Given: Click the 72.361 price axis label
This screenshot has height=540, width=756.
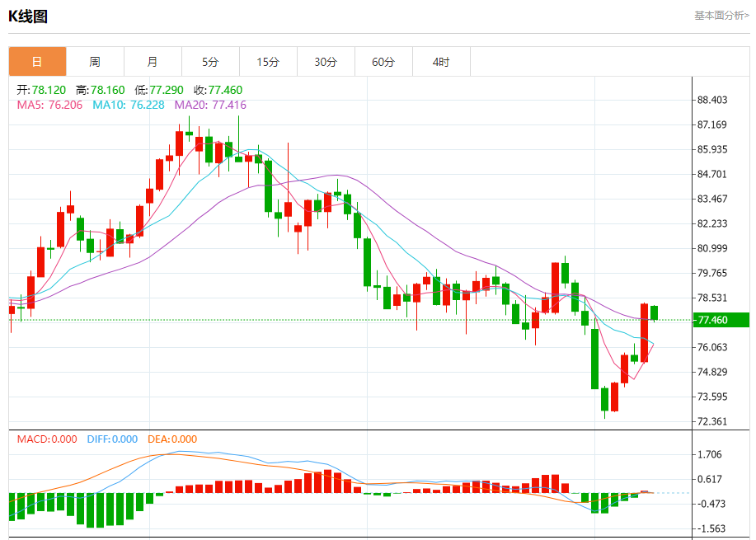Looking at the screenshot, I should click(x=712, y=421).
